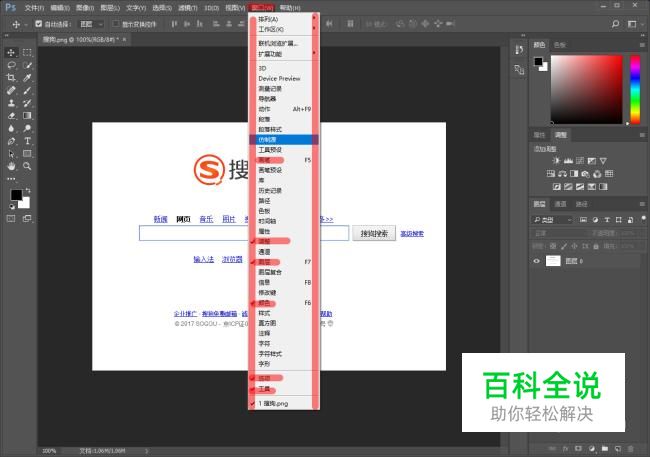This screenshot has width=650, height=457.
Task: Open the Layers panel flyout menu
Action: (642, 204)
